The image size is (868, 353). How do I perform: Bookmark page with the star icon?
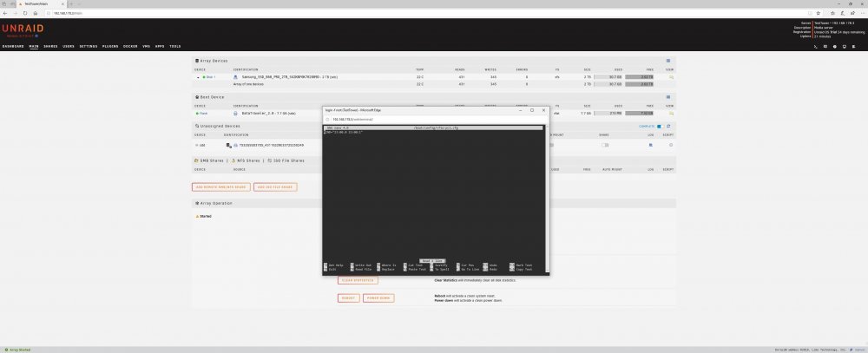click(819, 13)
